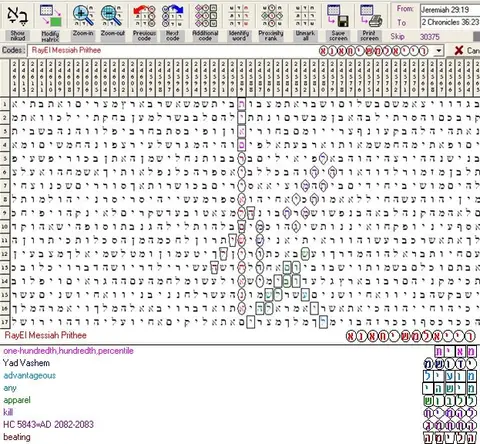
Task: Click the Codes field text RayEl Messiah Prithee
Action: point(66,50)
